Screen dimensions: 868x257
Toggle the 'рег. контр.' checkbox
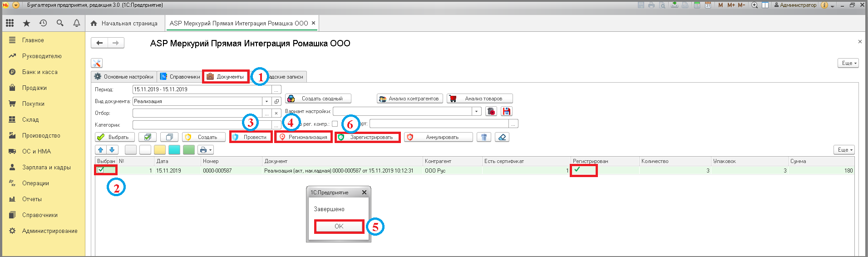(335, 124)
